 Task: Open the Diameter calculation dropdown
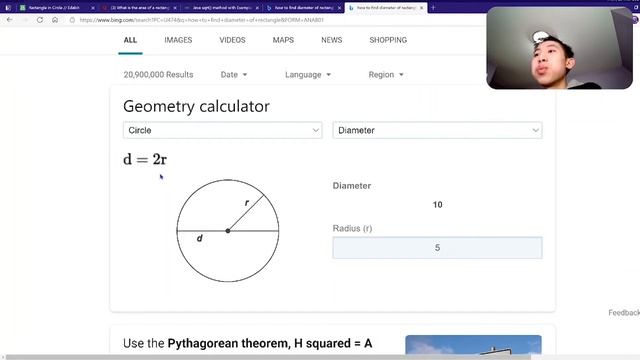click(437, 130)
